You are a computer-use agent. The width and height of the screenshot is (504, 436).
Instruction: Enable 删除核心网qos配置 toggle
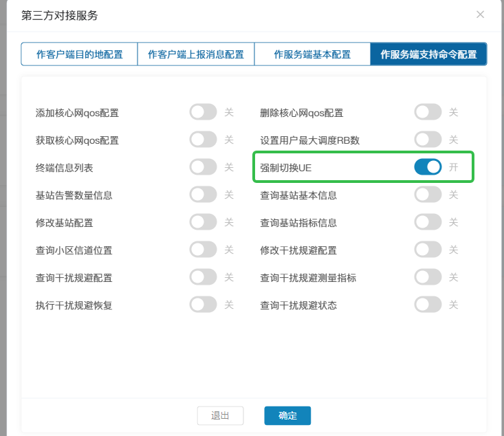[428, 112]
